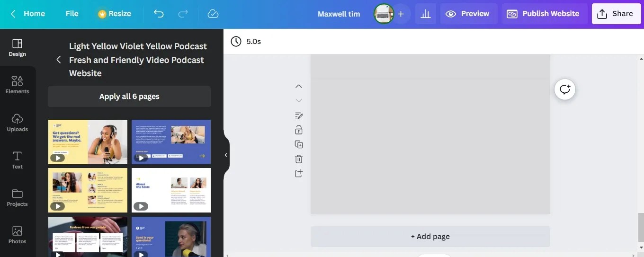The height and width of the screenshot is (257, 644).
Task: Open the Projects sidebar tab
Action: pos(17,197)
